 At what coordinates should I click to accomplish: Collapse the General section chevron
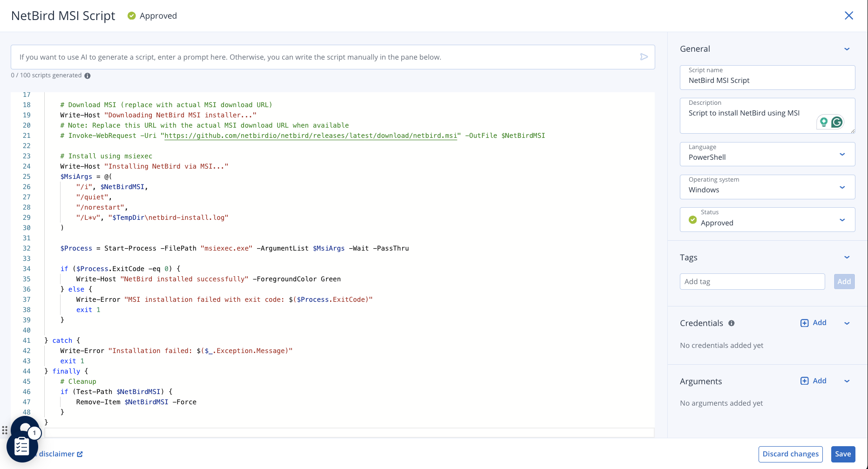point(847,49)
